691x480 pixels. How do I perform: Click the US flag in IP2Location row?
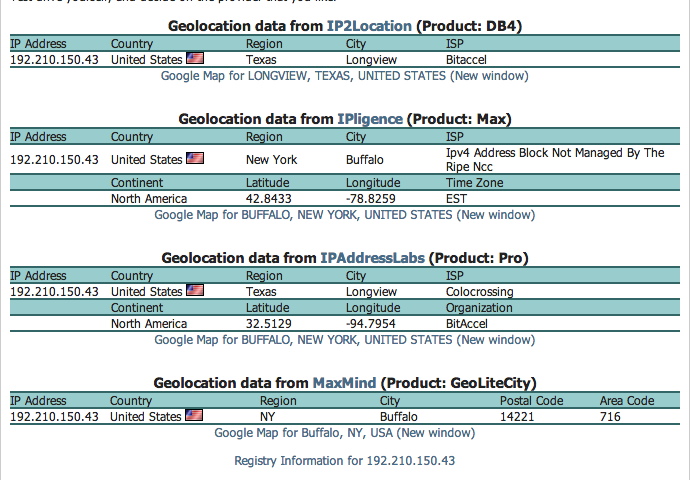tap(195, 58)
